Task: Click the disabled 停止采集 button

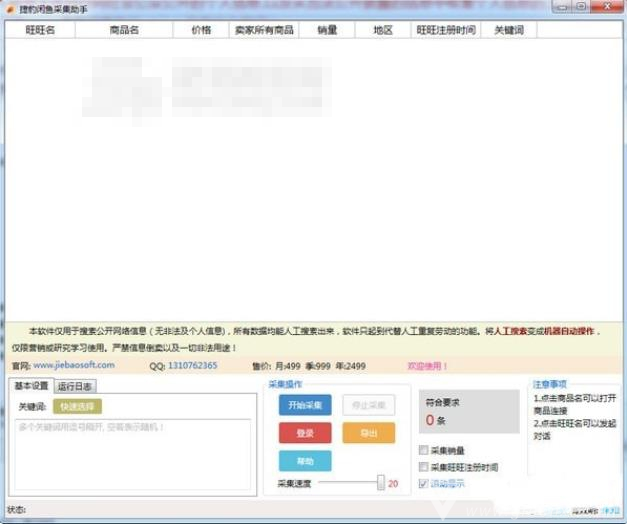Action: pyautogui.click(x=369, y=405)
